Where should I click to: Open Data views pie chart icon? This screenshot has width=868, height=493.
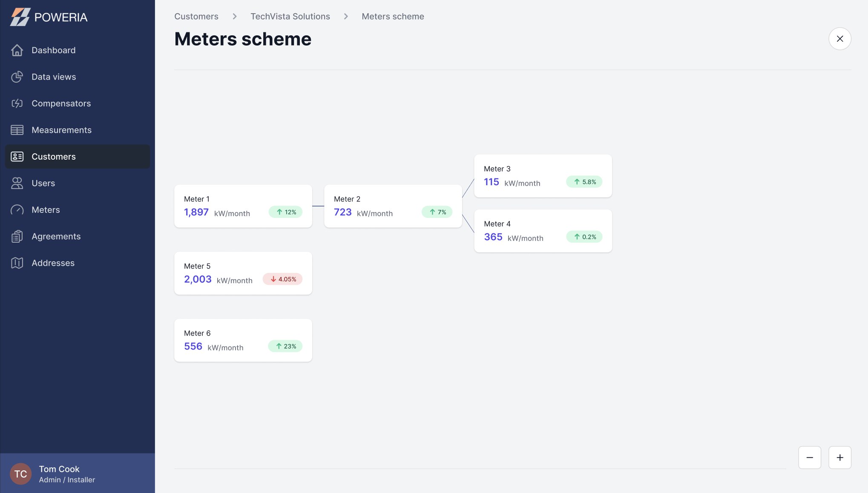tap(17, 77)
